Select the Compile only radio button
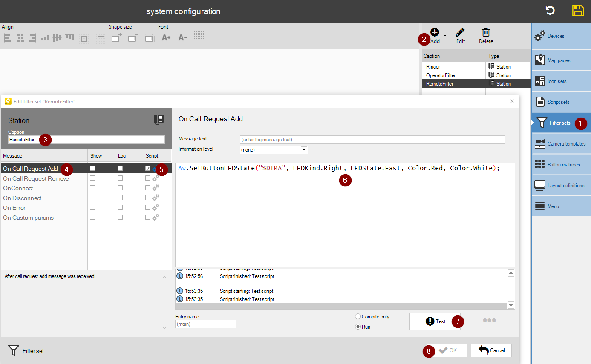Viewport: 591px width, 364px height. tap(358, 317)
